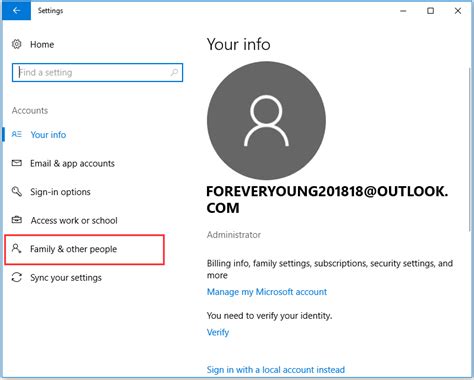Click the FOREVERYOUNG201818@OUTLOOK.COM account name
Screen dimensions: 474x380
point(327,200)
